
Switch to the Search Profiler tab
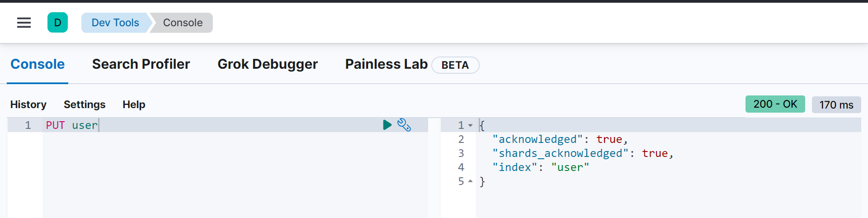[141, 64]
